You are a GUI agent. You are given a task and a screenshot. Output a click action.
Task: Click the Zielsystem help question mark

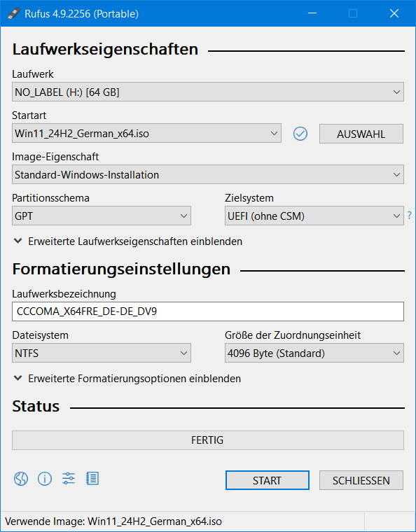click(x=409, y=215)
